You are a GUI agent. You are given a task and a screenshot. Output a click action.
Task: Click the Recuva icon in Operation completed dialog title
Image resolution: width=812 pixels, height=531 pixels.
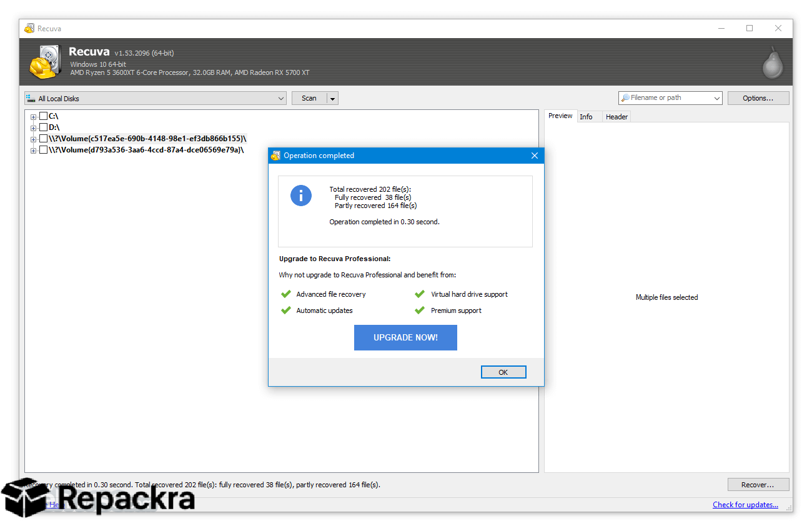[275, 156]
